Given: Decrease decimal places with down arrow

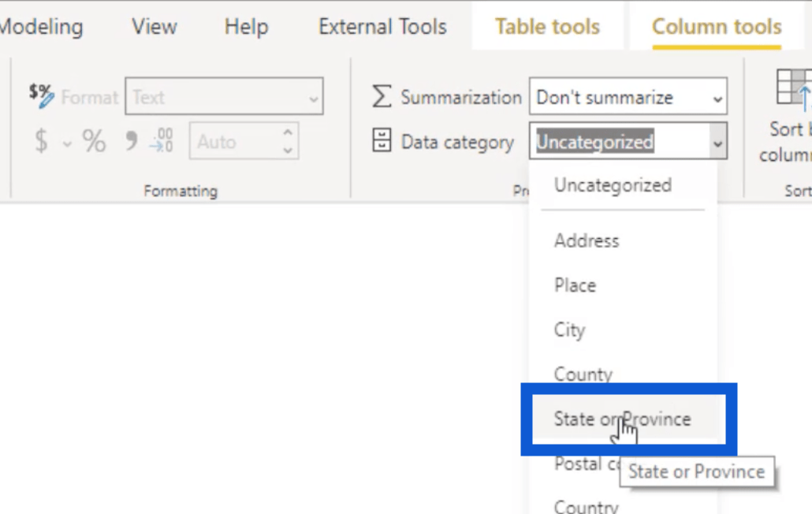Looking at the screenshot, I should 288,151.
